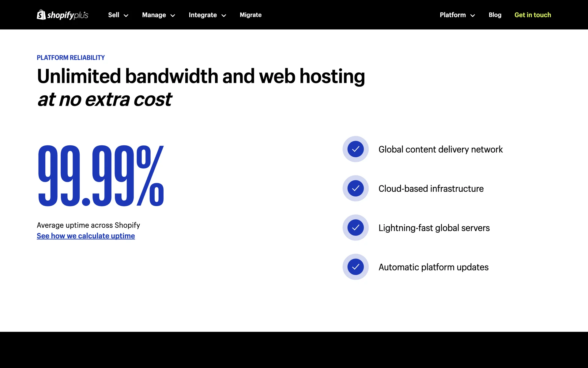Expand the Integrate menu chevron
Screen dimensions: 588x368
(x=224, y=16)
